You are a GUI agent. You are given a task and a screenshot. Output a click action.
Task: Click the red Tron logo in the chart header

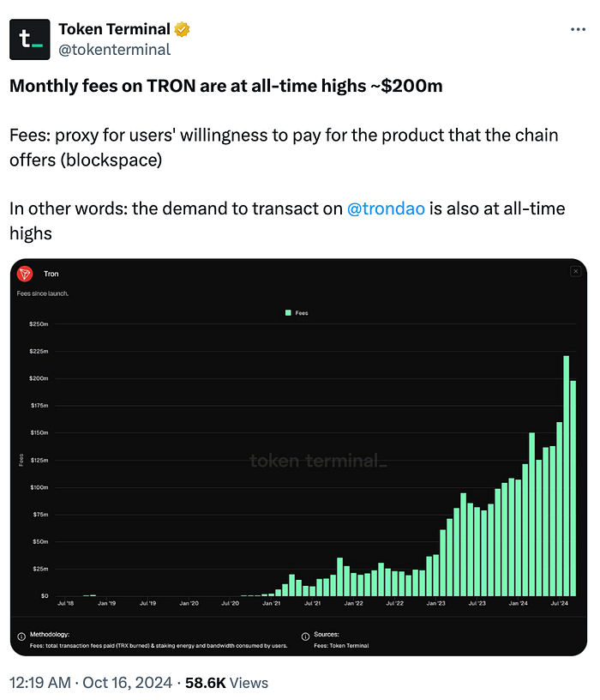click(27, 274)
